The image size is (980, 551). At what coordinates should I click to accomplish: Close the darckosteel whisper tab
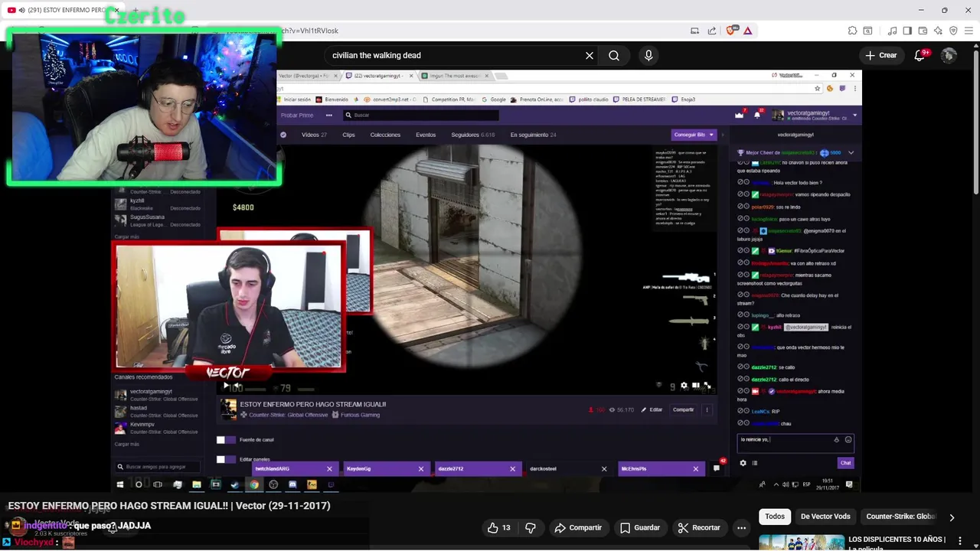pyautogui.click(x=603, y=468)
